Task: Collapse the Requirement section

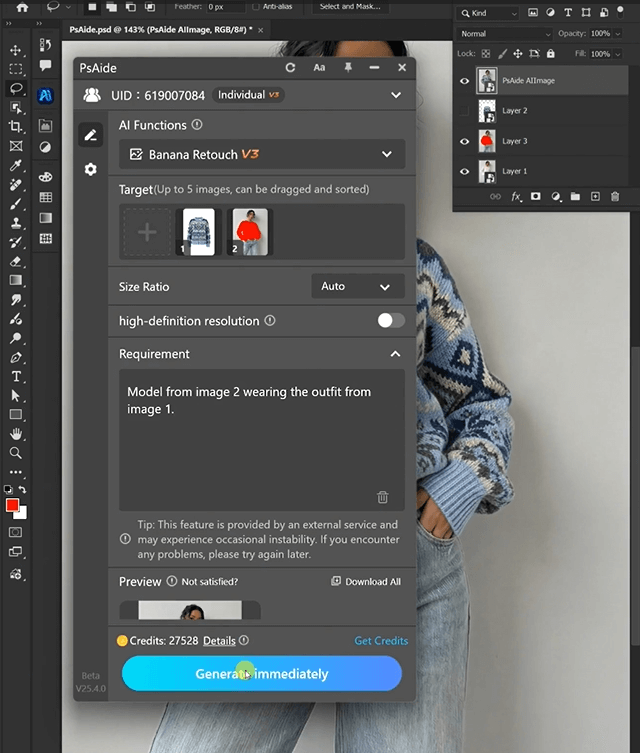Action: tap(395, 354)
